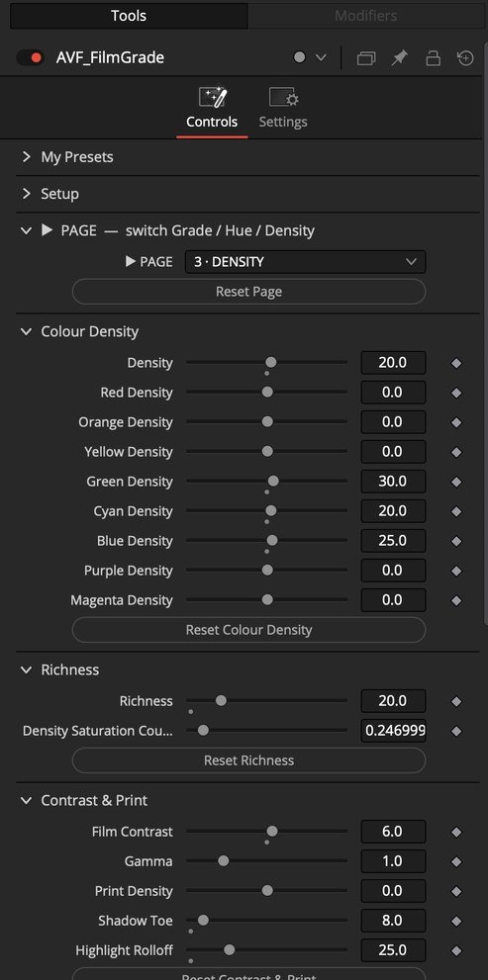Click the Film Contrast slider handle
The width and height of the screenshot is (488, 980).
point(272,832)
